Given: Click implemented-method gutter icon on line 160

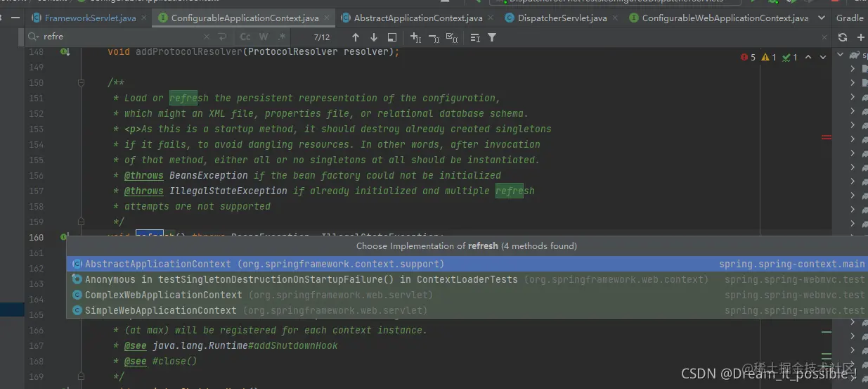Looking at the screenshot, I should click(x=64, y=238).
